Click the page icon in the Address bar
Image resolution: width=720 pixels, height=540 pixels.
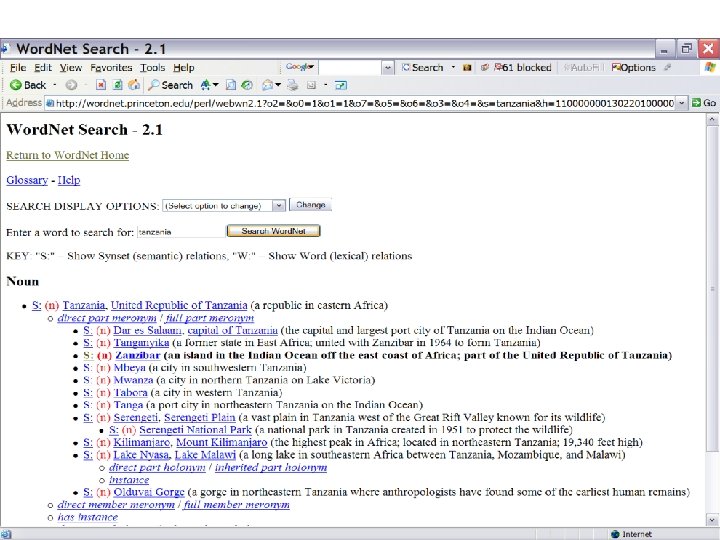click(x=50, y=103)
